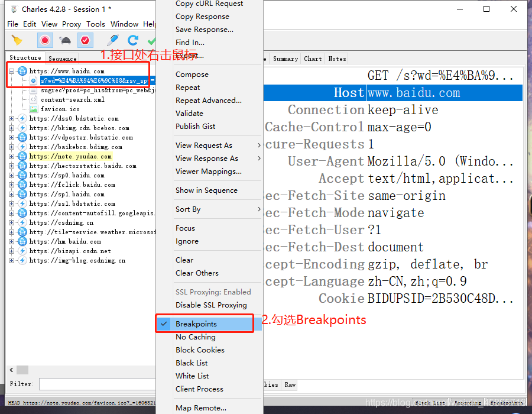Expand the hectorstatic.baidu.com host node
The width and height of the screenshot is (532, 414).
12,166
